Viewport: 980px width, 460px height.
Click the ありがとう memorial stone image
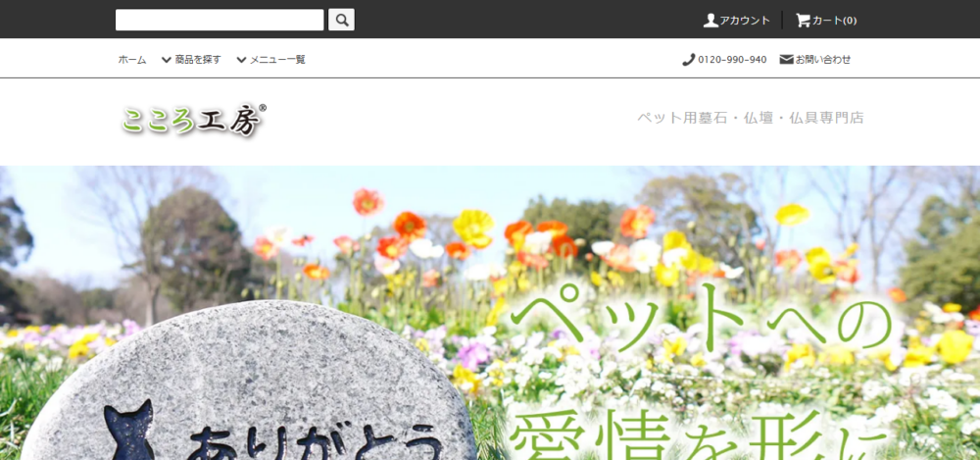click(250, 381)
